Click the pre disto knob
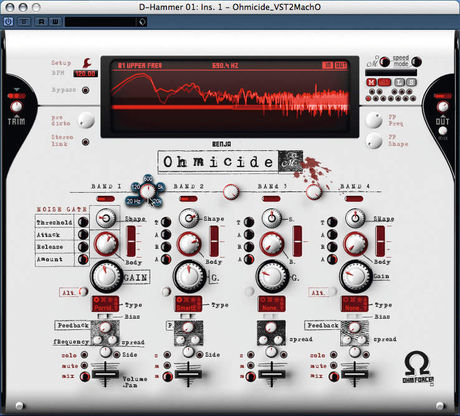Image resolution: width=460 pixels, height=416 pixels. [86, 120]
